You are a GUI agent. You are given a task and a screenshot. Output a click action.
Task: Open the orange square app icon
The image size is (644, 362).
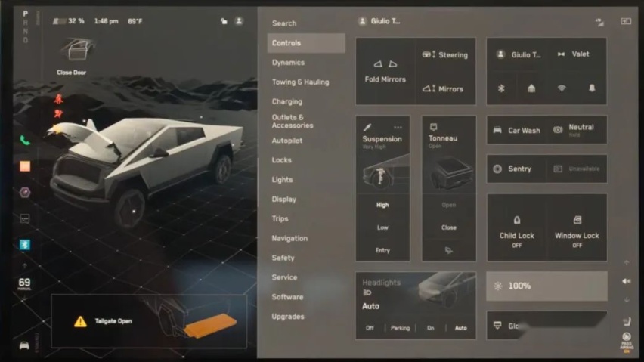[x=25, y=166]
